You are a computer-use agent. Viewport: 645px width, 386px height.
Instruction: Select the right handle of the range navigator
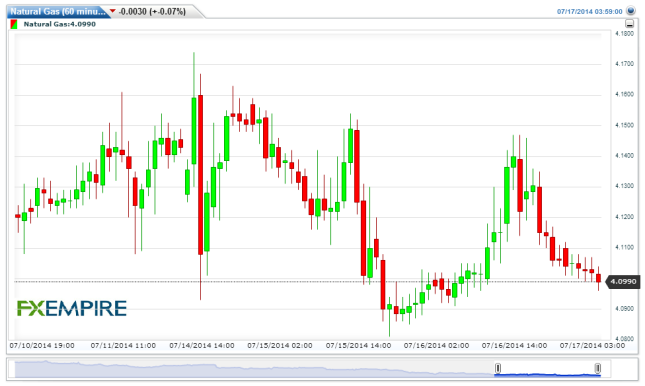[598, 368]
